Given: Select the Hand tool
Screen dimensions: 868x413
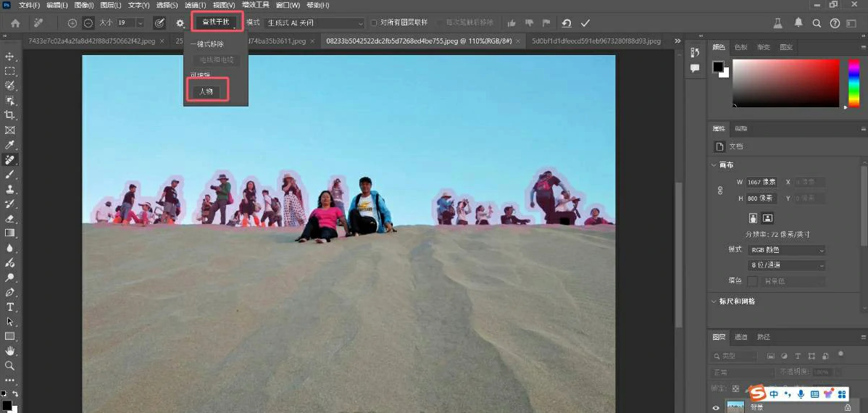Looking at the screenshot, I should (9, 351).
